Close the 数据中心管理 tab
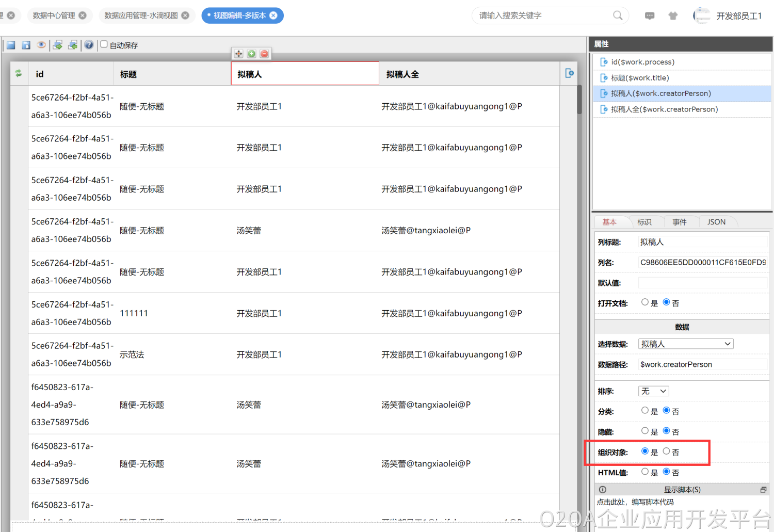 click(x=83, y=15)
